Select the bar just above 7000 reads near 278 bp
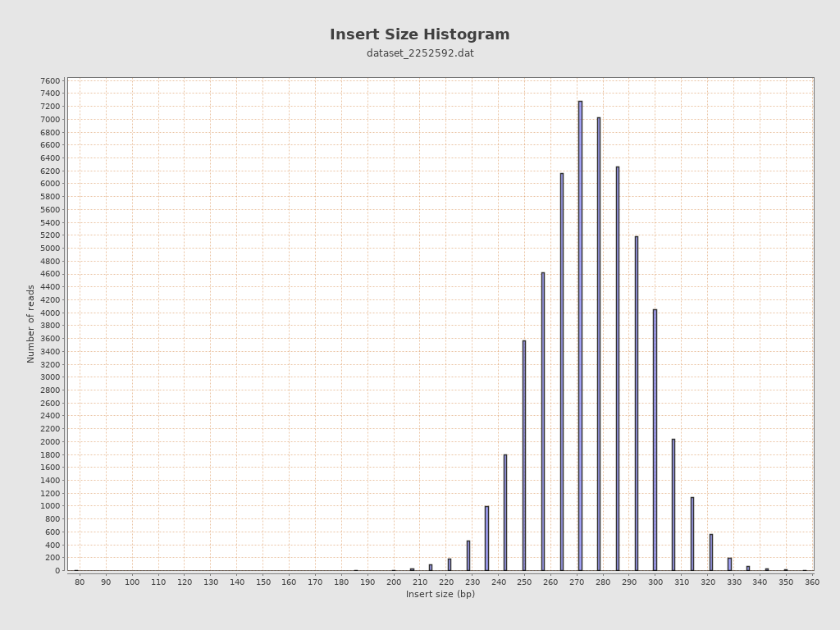 [599, 344]
